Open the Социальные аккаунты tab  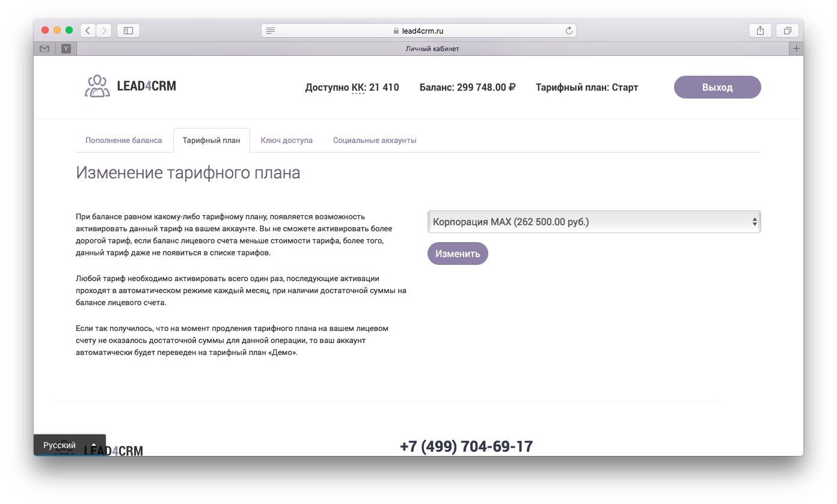point(375,140)
